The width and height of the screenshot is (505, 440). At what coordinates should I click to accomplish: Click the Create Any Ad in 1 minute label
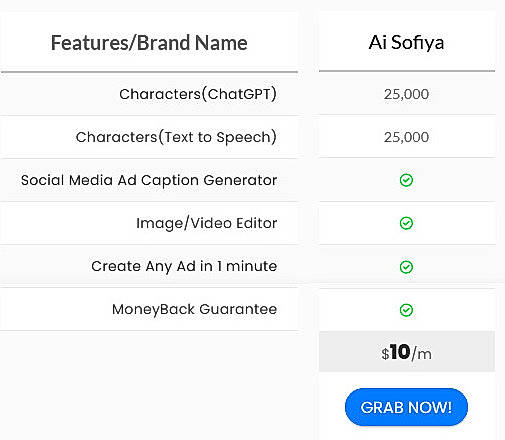(x=184, y=266)
